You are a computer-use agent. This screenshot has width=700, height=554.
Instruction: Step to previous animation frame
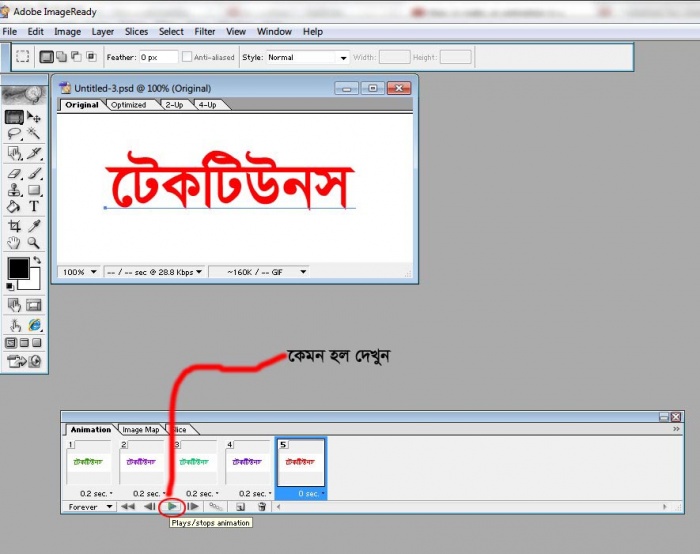coord(150,507)
